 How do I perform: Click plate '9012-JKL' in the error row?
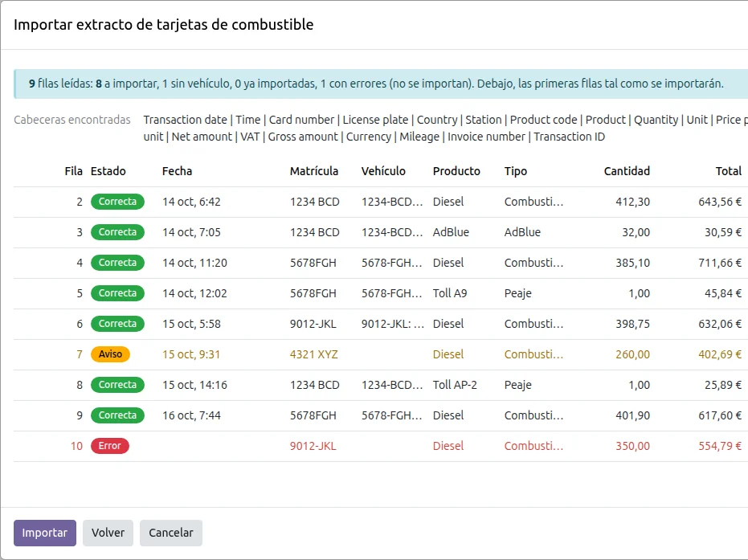313,446
